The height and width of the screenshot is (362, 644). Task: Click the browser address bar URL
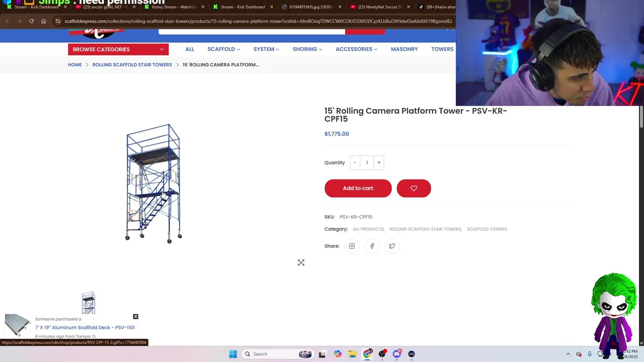point(258,21)
